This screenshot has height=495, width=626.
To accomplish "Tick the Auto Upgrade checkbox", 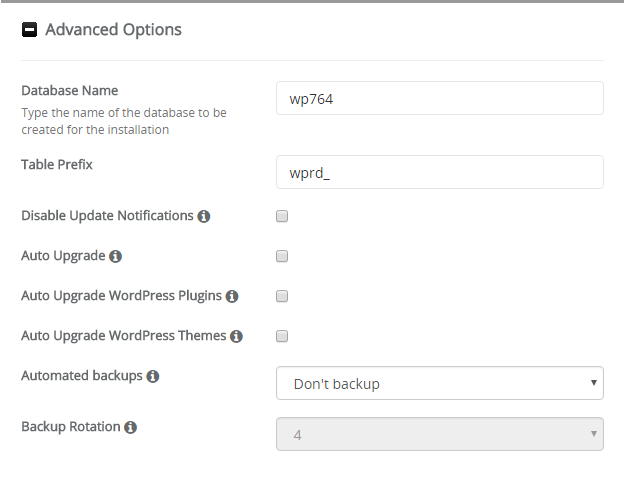I will (x=282, y=256).
